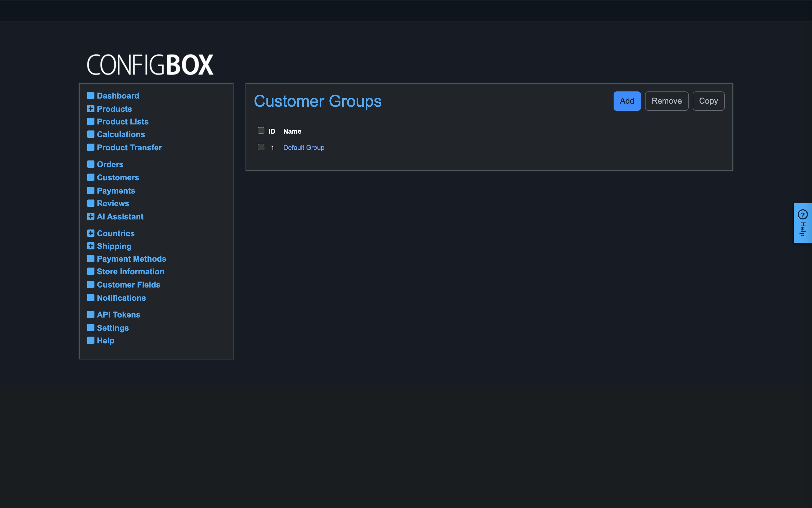Click the square icon beside Orders
The image size is (812, 508).
click(91, 164)
